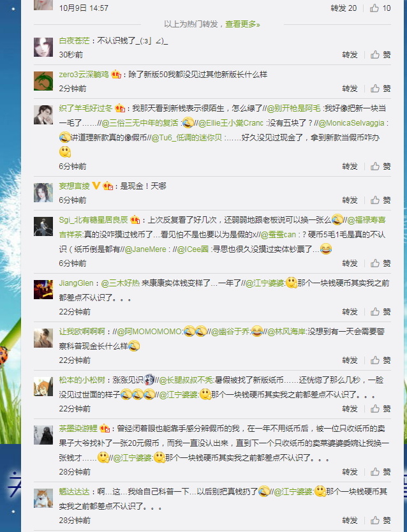Like 妄想言绫's comment with thumbs-up
Viewport: 407px width, 532px height.
point(380,200)
